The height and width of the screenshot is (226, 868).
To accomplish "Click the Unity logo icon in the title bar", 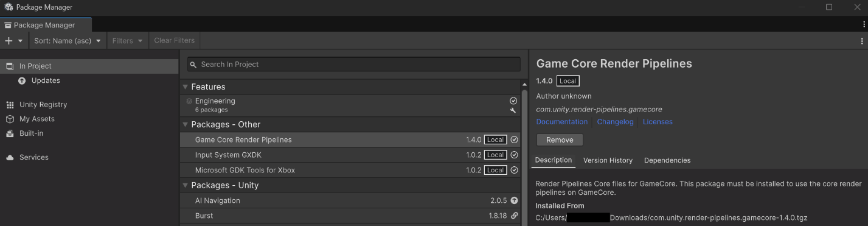I will pos(9,7).
